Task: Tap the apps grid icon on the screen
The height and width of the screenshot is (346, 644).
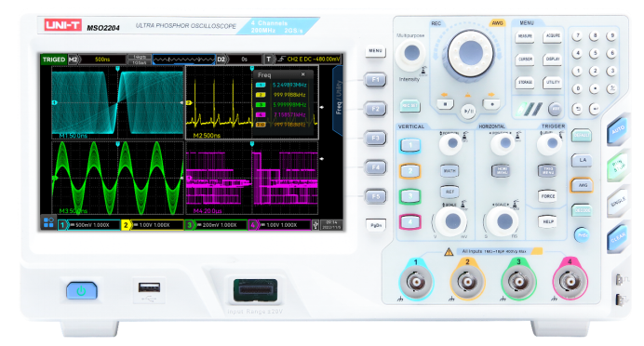Action: 48,222
